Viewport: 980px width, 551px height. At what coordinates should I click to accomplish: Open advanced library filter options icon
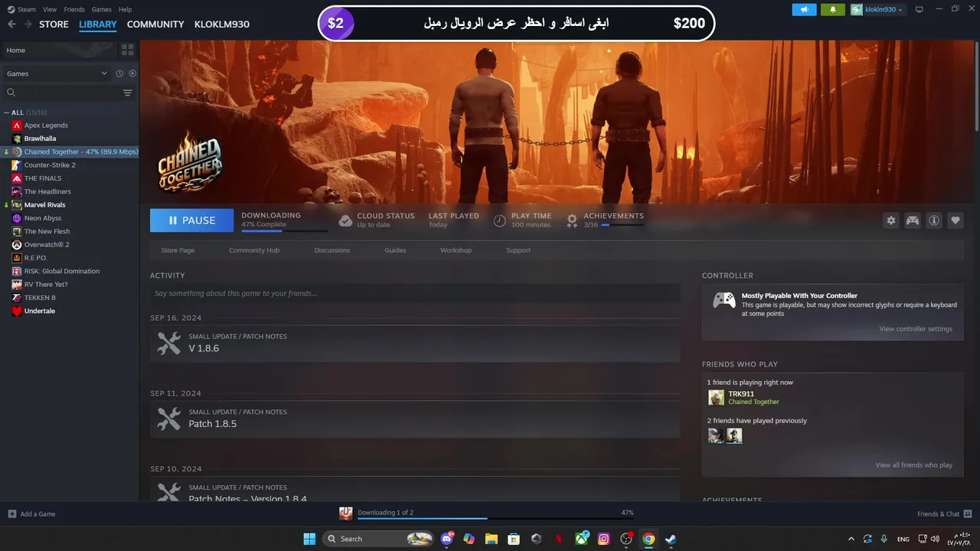click(x=127, y=93)
